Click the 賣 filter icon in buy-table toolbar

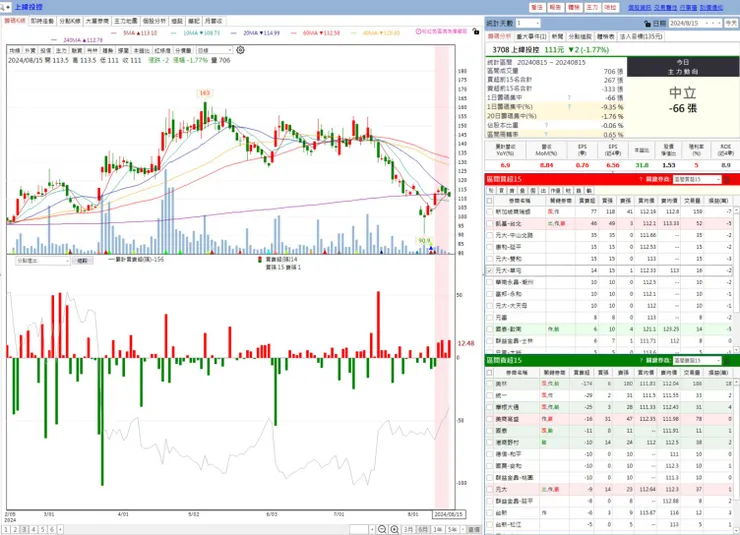tap(512, 191)
